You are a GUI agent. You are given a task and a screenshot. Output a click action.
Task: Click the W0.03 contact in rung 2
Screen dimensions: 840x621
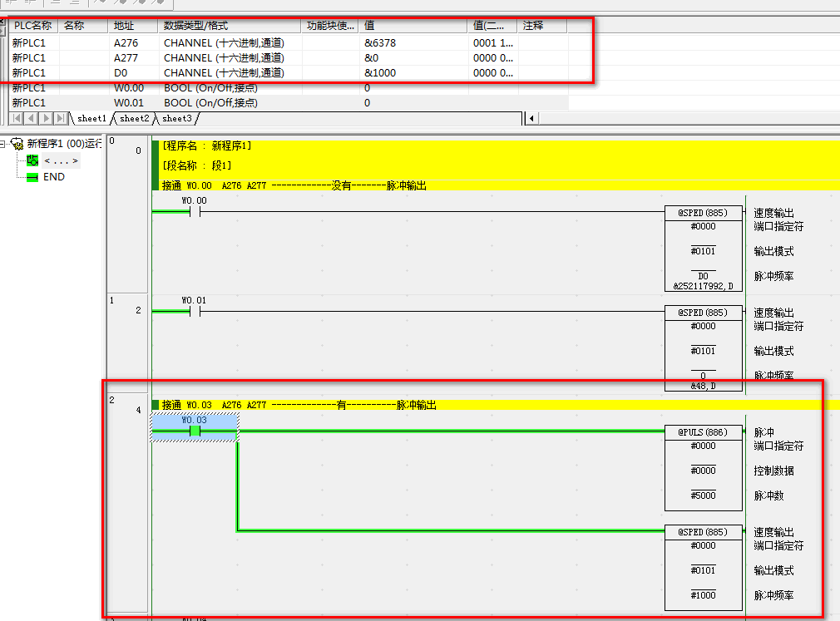pos(195,431)
